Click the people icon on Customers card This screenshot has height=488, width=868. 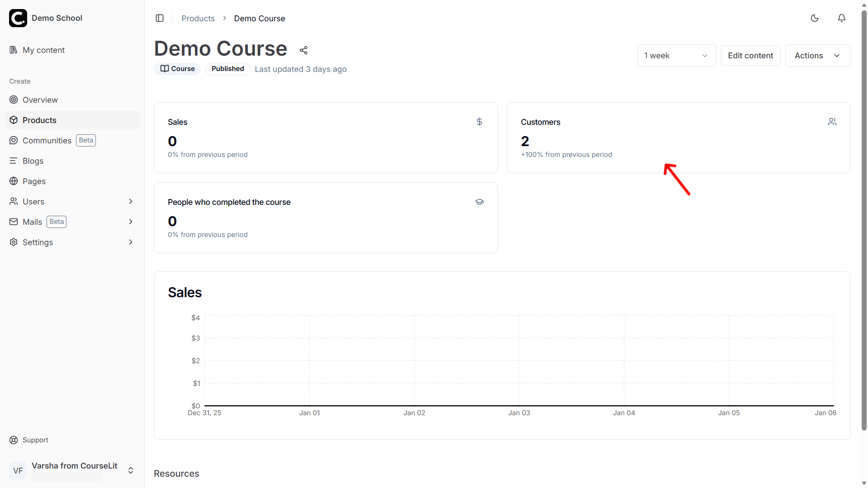pos(832,122)
